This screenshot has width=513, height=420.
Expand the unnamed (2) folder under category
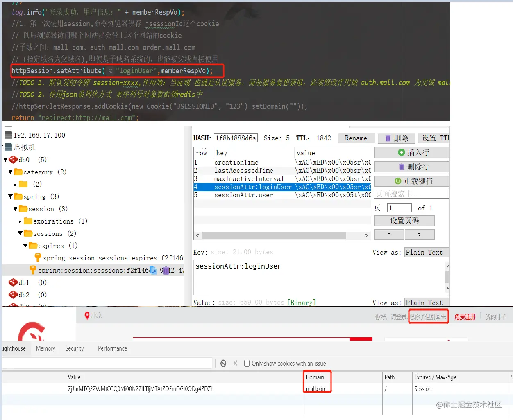pyautogui.click(x=15, y=185)
